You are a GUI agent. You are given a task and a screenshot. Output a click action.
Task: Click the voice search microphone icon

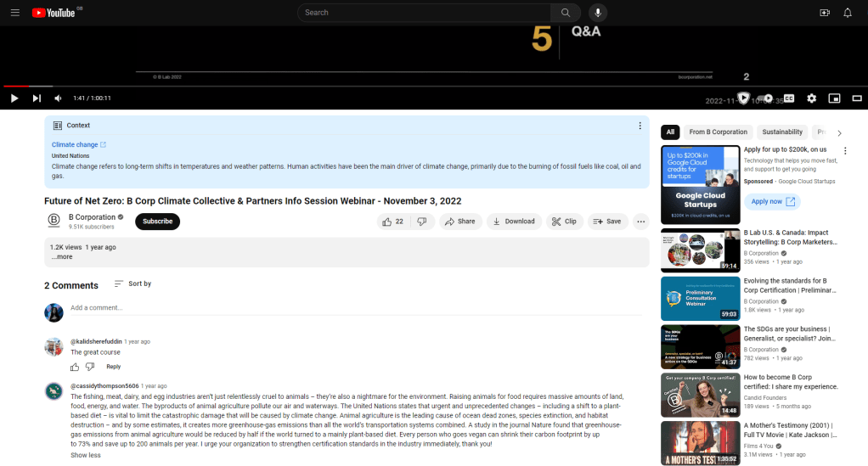[598, 13]
